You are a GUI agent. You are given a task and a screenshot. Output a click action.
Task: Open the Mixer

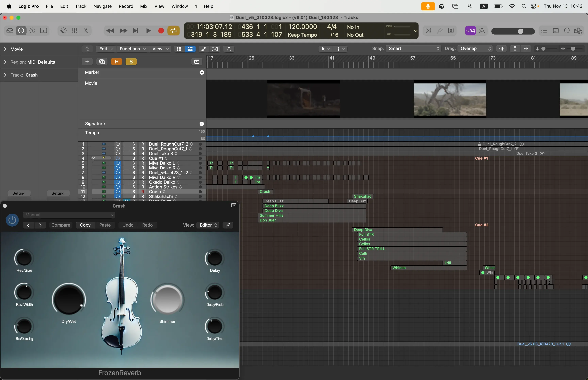[75, 30]
